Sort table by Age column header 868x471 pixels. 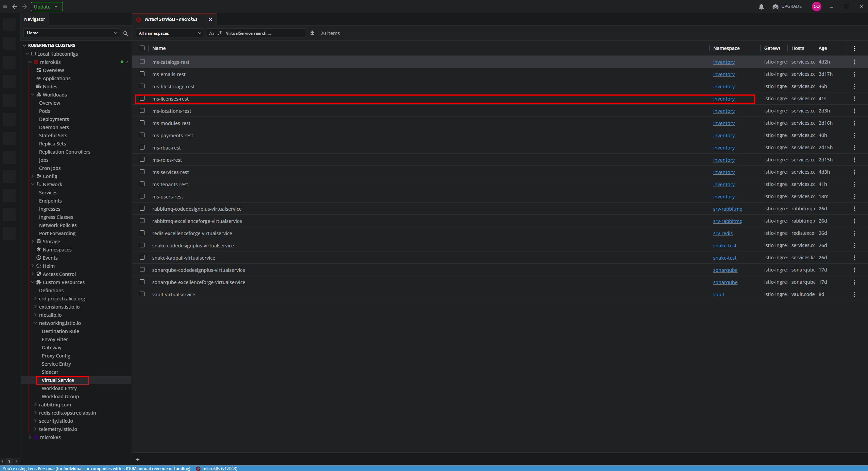(822, 48)
